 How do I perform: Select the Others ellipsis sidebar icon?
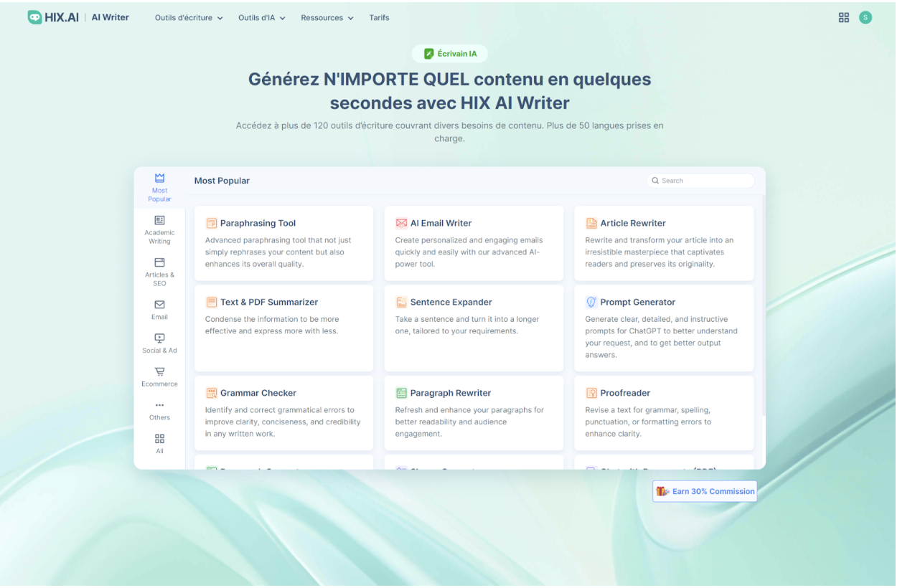pyautogui.click(x=159, y=405)
